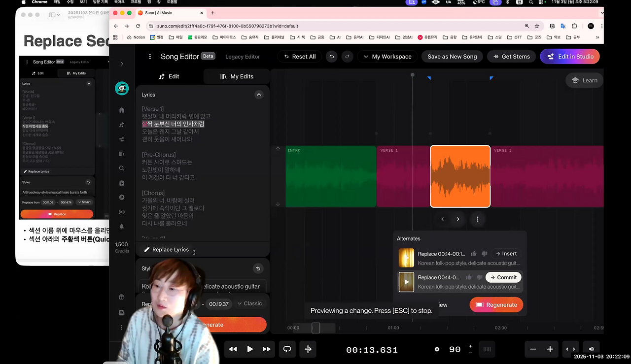Collapse the Lyrics panel

tap(259, 95)
